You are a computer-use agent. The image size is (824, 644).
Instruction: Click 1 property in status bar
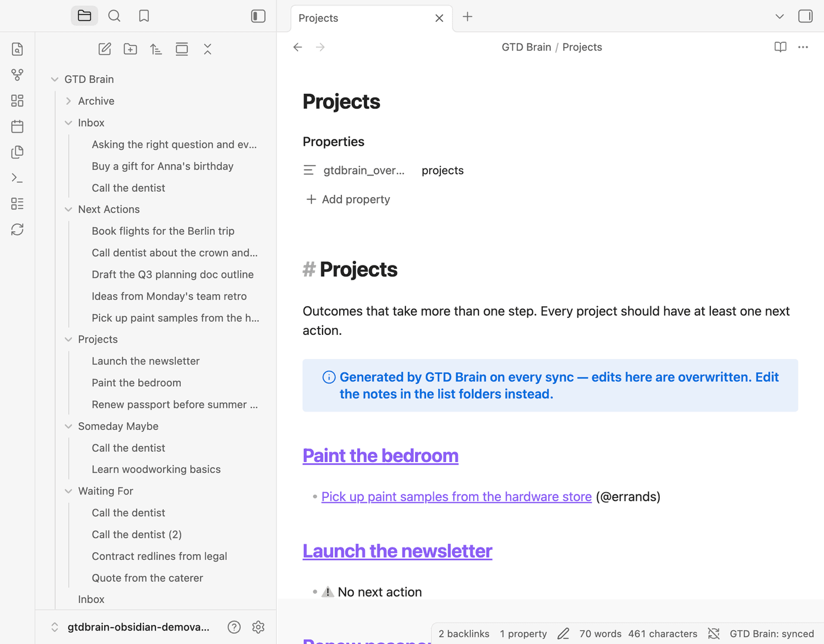(523, 634)
